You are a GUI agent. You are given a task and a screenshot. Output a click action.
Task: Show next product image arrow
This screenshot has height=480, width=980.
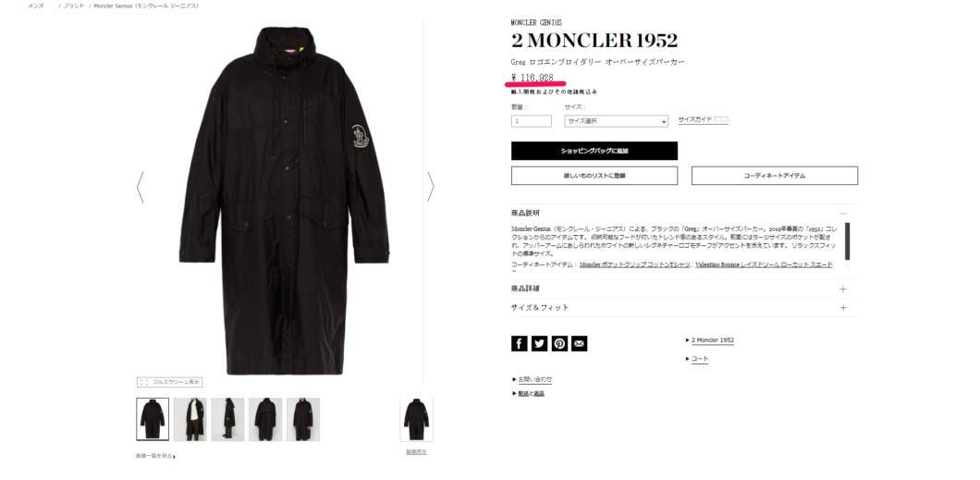pos(431,187)
